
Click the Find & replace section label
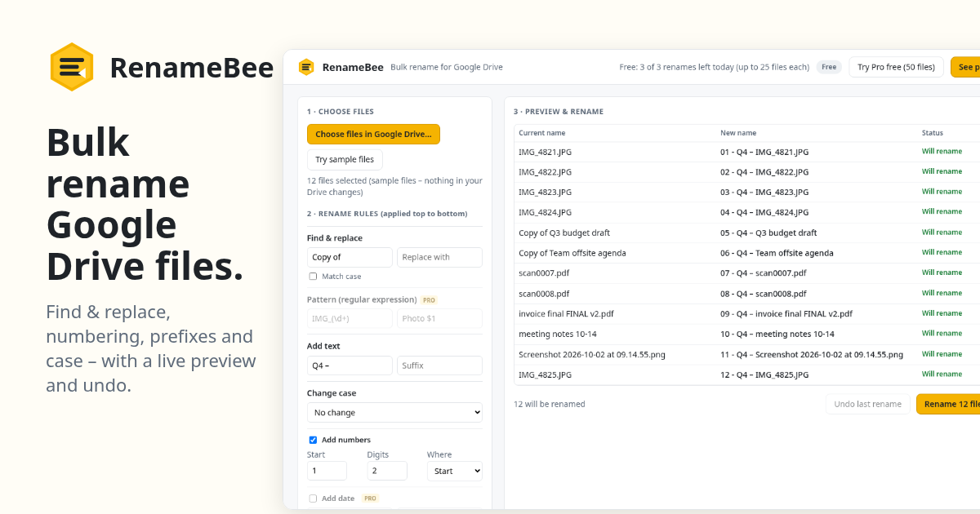click(x=335, y=238)
